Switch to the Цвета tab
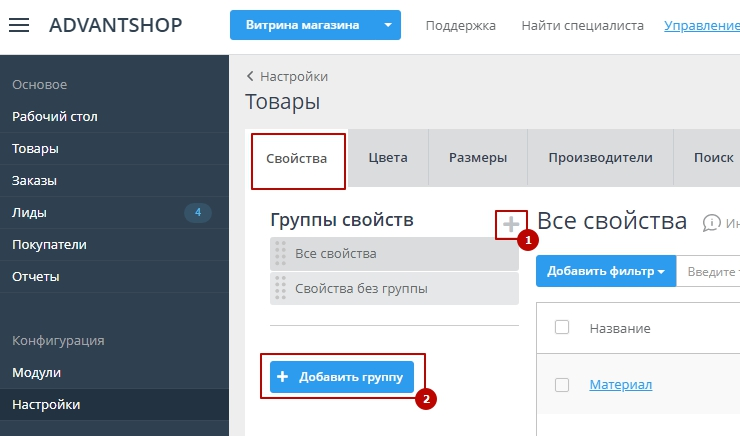 (387, 157)
